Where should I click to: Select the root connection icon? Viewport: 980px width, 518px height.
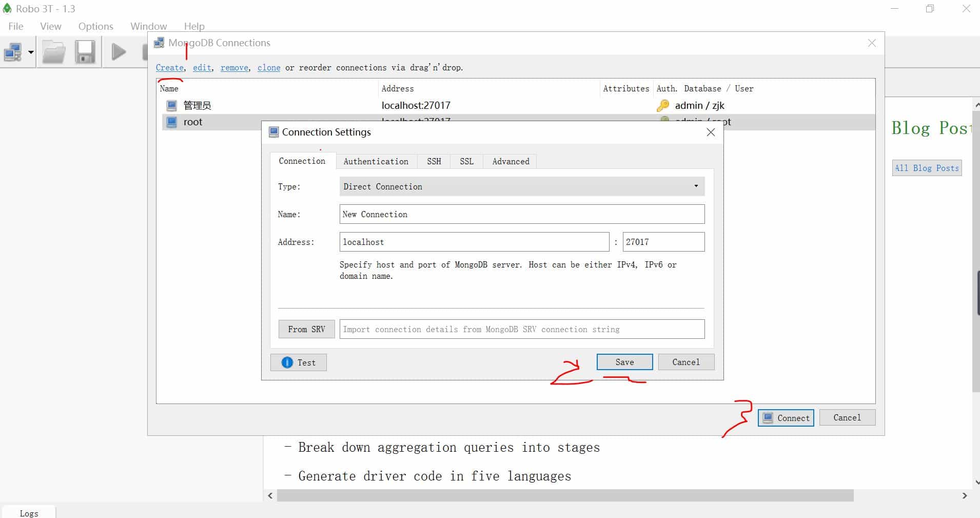click(171, 122)
